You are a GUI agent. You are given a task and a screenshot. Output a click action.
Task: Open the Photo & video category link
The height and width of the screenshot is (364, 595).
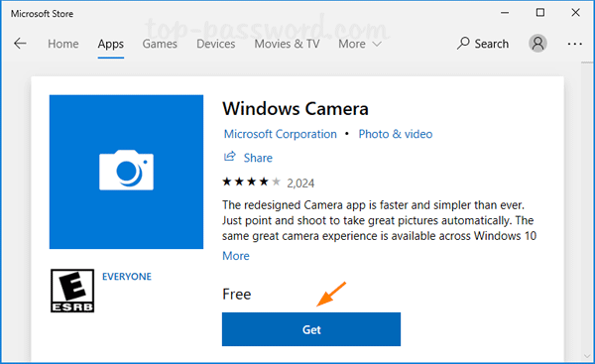(396, 134)
